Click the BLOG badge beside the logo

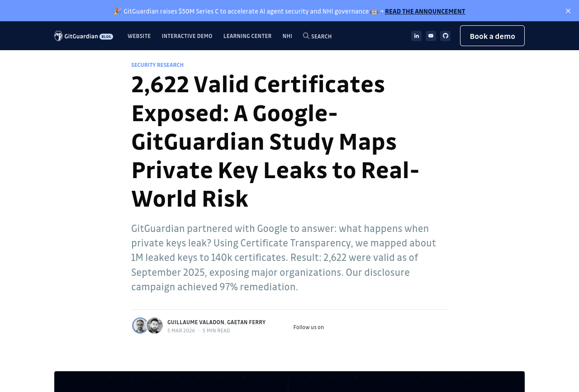[x=106, y=36]
